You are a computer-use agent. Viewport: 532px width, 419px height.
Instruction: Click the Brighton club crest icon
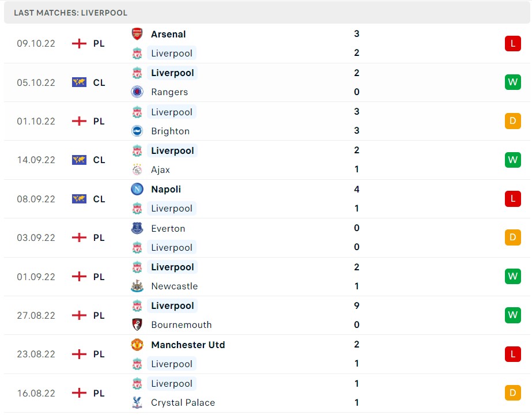tap(137, 131)
